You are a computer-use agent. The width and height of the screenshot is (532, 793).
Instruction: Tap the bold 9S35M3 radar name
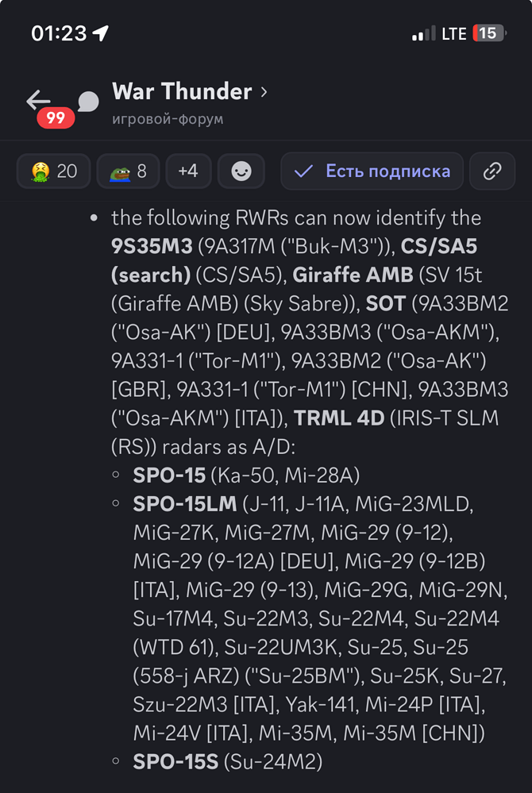[152, 246]
